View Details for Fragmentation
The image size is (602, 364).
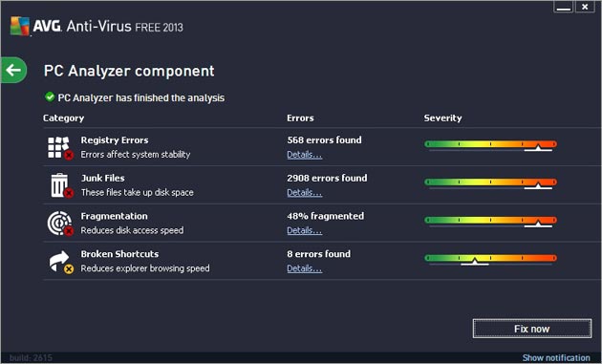[x=305, y=231]
